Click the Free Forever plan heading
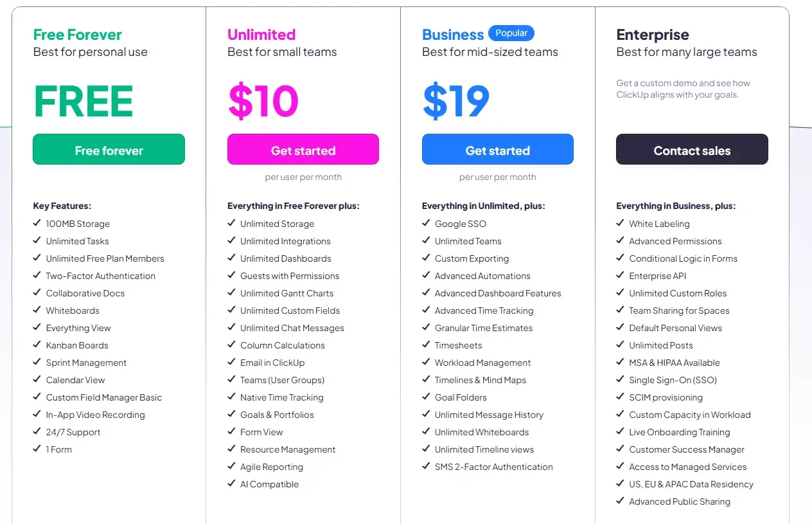Screen dimensions: 812x524 click(x=77, y=34)
